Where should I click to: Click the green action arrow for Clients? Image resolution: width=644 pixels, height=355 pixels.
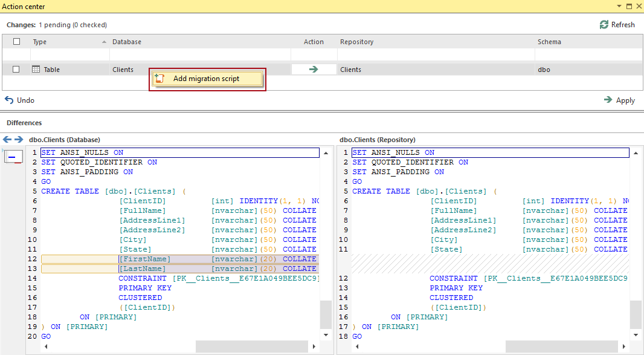pyautogui.click(x=313, y=70)
